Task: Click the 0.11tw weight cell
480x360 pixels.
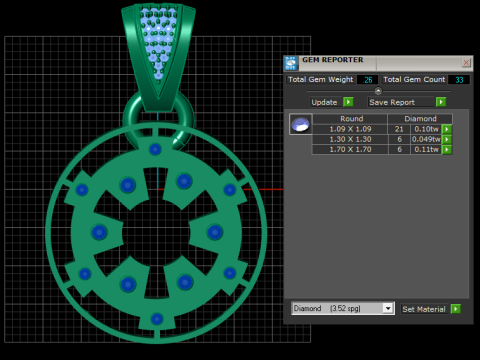Action: tap(426, 150)
